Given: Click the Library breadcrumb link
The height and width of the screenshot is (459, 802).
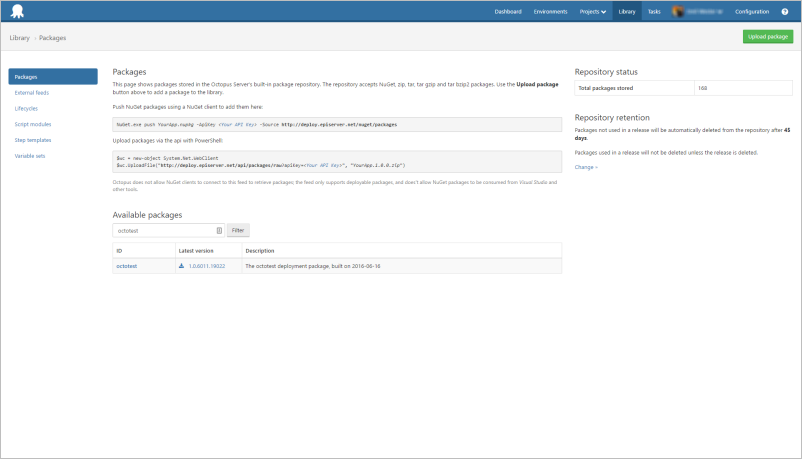Looking at the screenshot, I should point(19,37).
